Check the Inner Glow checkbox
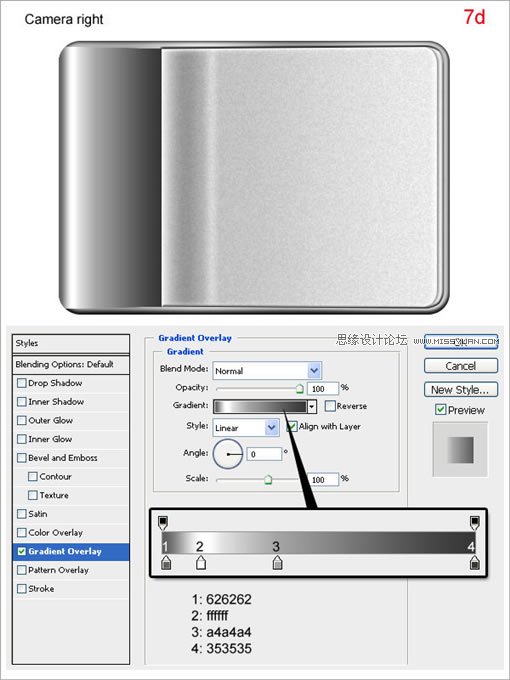 (x=22, y=439)
